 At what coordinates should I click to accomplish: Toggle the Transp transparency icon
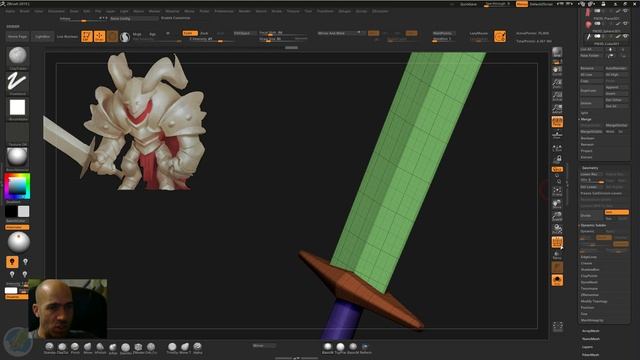point(557,255)
